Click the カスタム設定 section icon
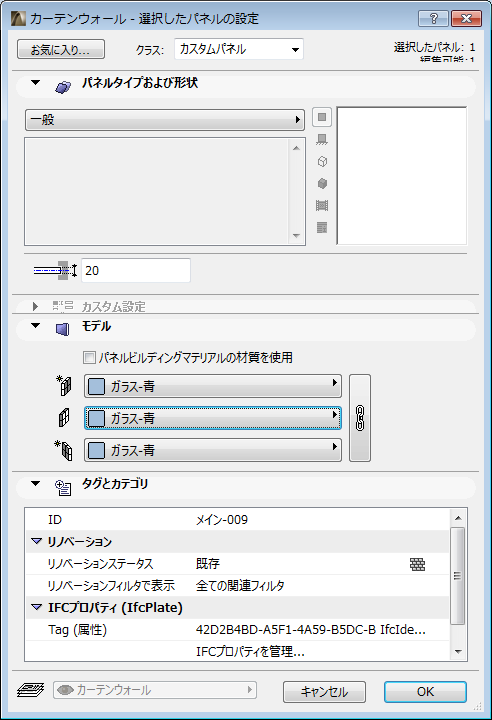 pos(63,306)
